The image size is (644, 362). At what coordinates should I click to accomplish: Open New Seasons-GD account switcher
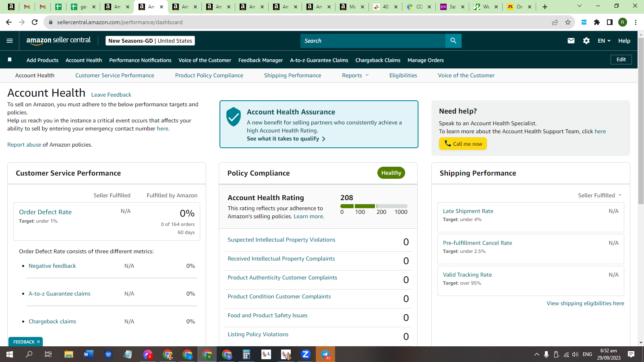pos(150,41)
